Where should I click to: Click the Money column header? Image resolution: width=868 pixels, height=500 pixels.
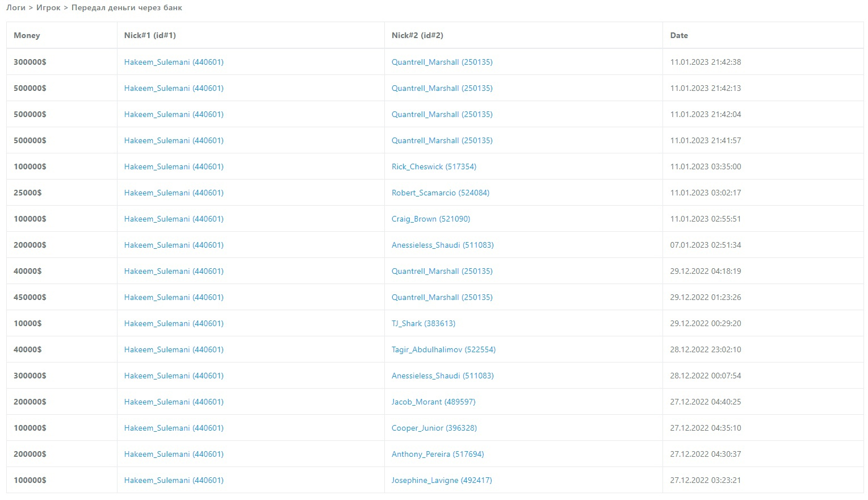coord(27,35)
